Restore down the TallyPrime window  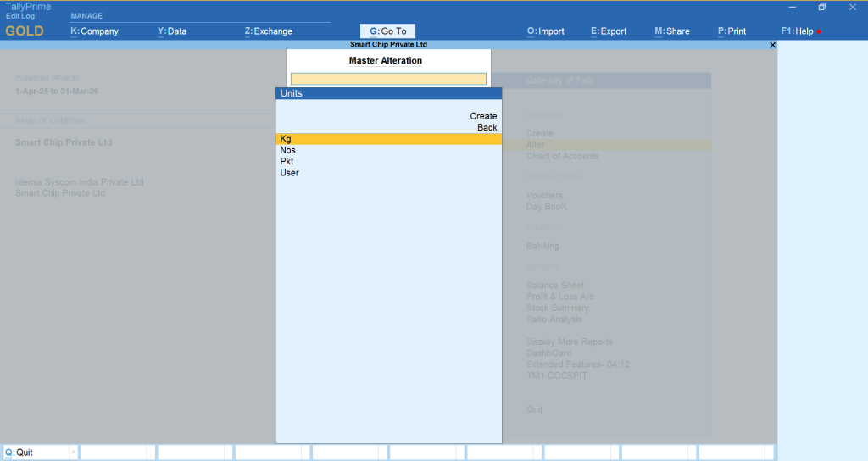(x=821, y=8)
